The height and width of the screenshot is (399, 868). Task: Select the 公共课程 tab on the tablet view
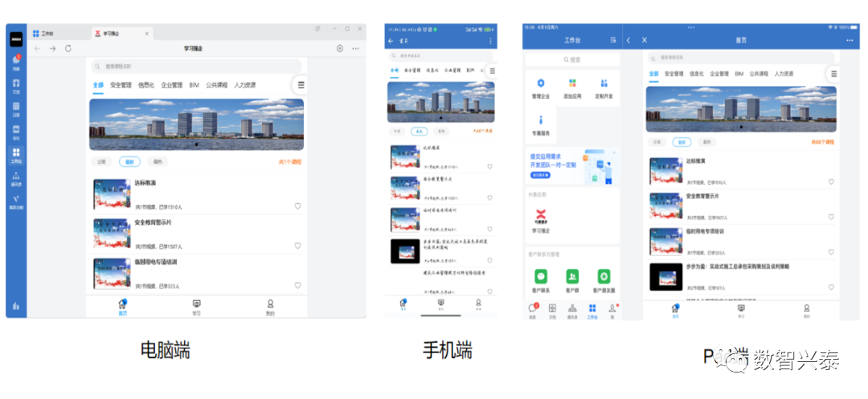click(759, 74)
